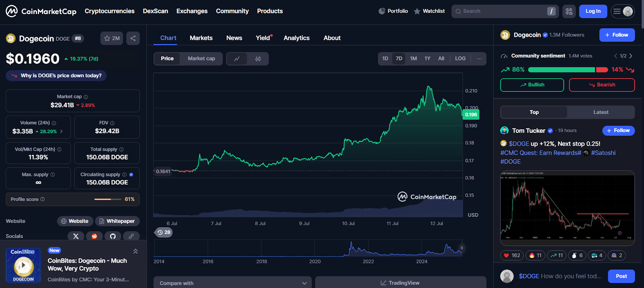
Task: Vote Bullish on Dogecoin sentiment
Action: click(x=532, y=85)
